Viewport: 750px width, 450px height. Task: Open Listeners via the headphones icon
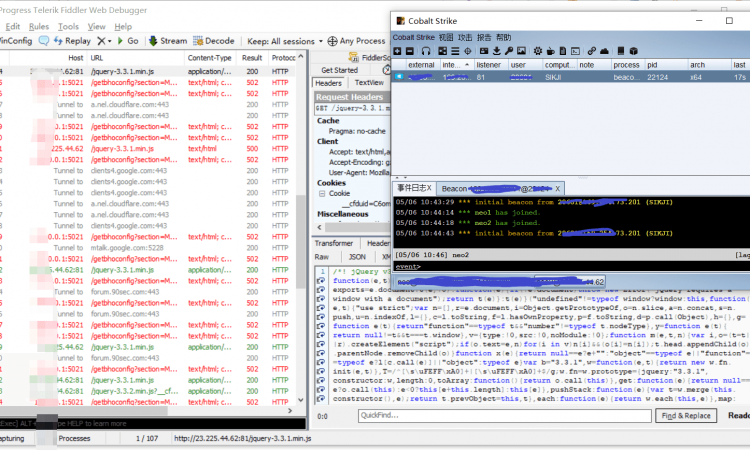pyautogui.click(x=426, y=51)
